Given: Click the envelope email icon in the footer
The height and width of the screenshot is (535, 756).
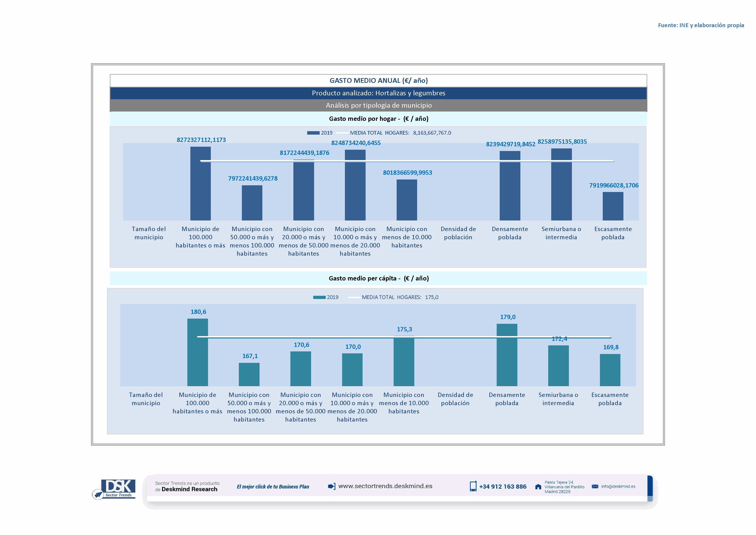Looking at the screenshot, I should click(x=595, y=486).
